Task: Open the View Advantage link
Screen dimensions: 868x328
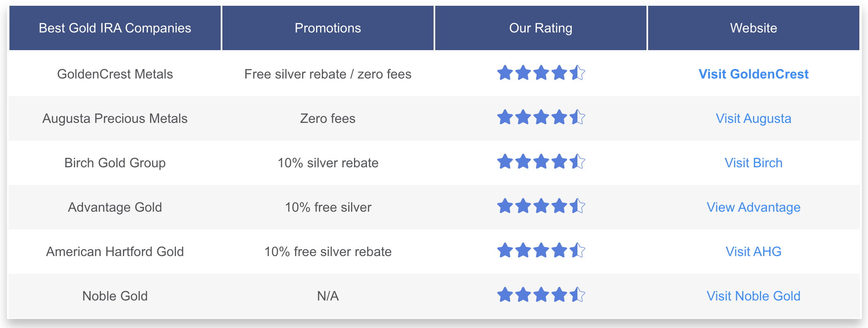Action: [753, 207]
